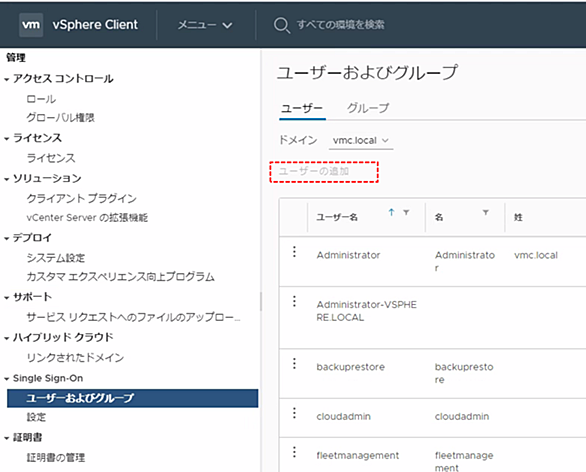Open the actions menu for the backuprestore row

pyautogui.click(x=294, y=364)
